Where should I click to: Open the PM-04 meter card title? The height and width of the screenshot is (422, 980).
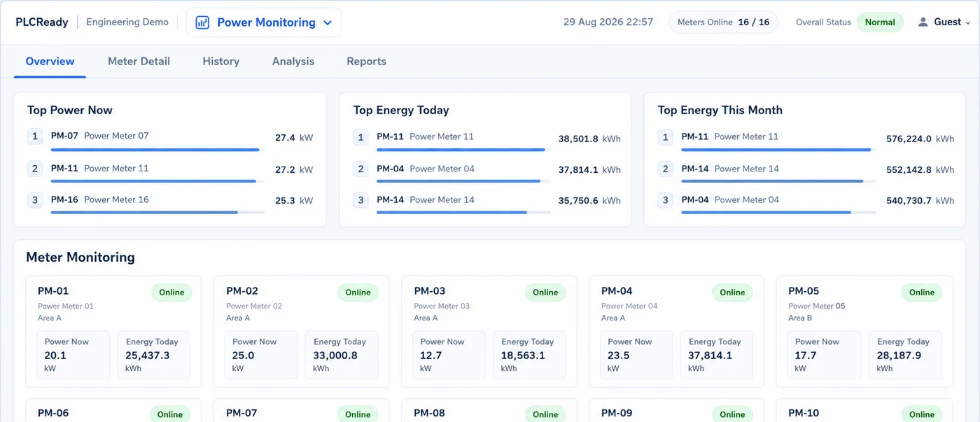[617, 291]
